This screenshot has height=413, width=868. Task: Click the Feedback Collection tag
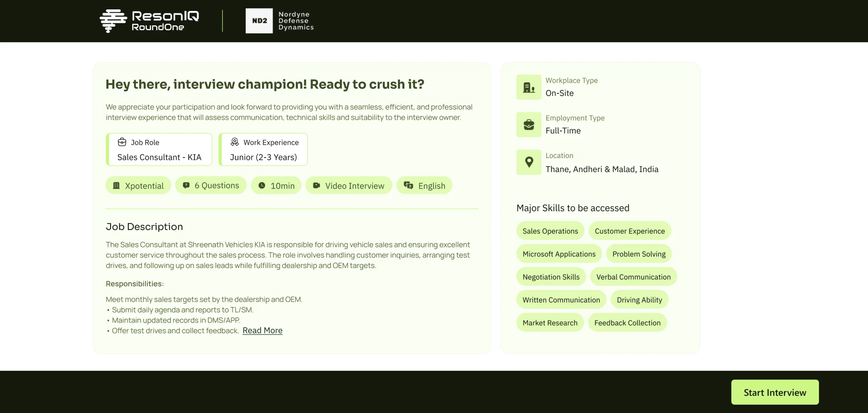(x=628, y=323)
